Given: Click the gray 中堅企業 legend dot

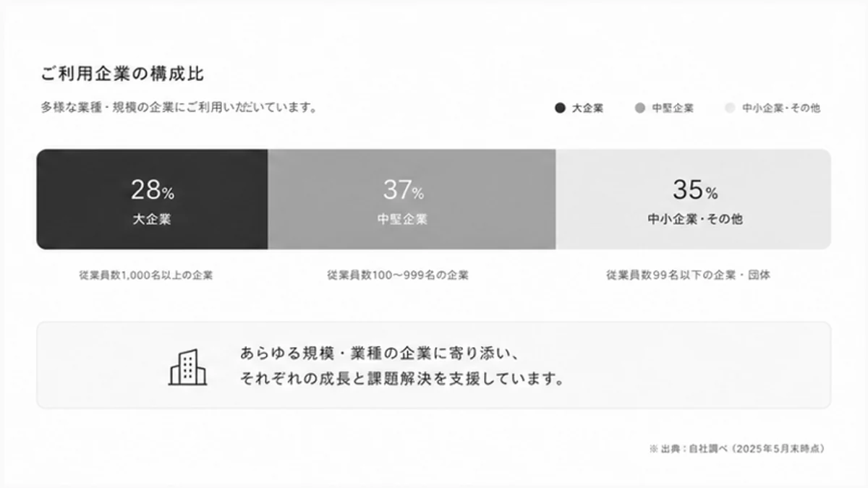Looking at the screenshot, I should point(639,108).
